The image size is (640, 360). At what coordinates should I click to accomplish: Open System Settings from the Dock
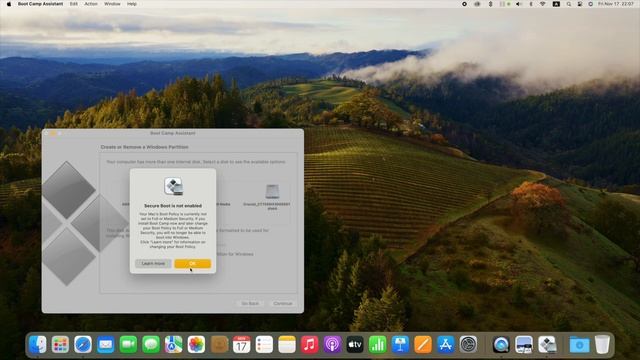pos(468,345)
